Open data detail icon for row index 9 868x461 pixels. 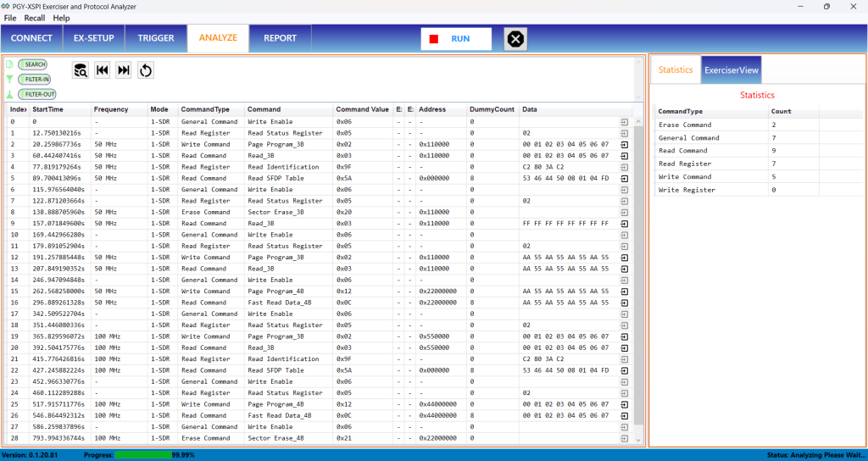[625, 224]
